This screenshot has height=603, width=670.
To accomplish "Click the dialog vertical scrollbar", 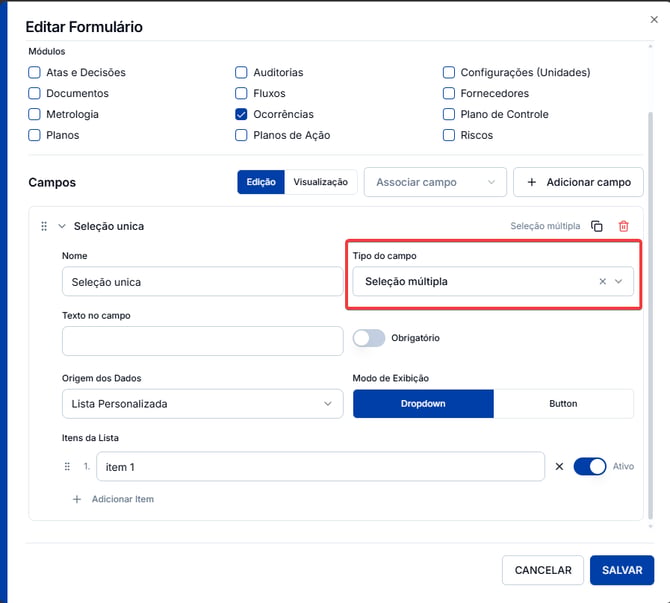I will tap(650, 314).
